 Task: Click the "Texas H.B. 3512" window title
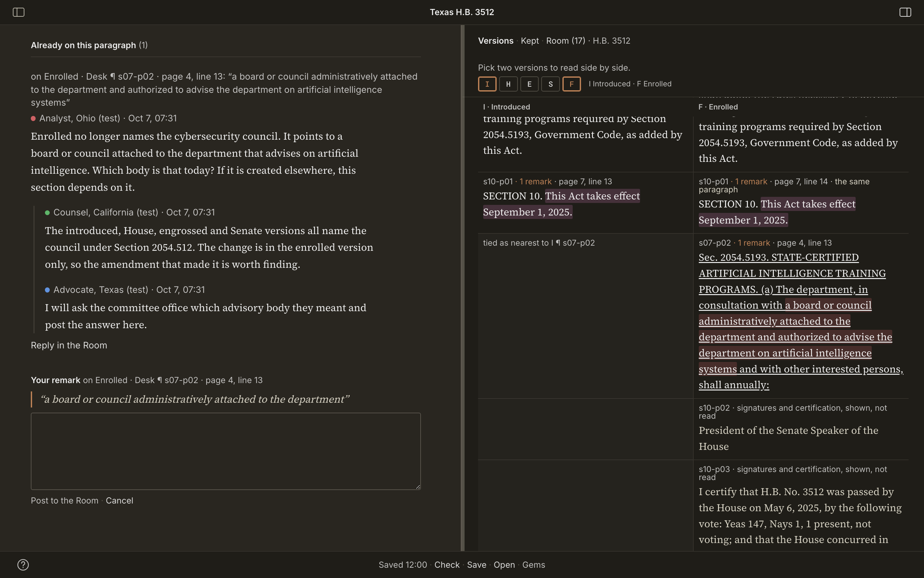click(462, 12)
